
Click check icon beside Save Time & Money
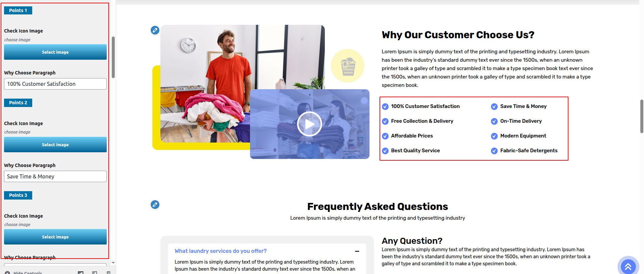tap(494, 107)
